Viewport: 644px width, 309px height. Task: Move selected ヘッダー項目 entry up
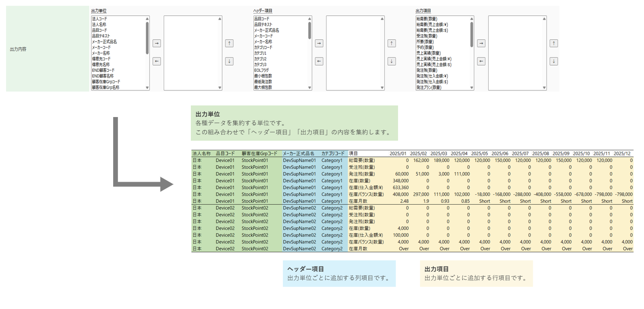(391, 43)
